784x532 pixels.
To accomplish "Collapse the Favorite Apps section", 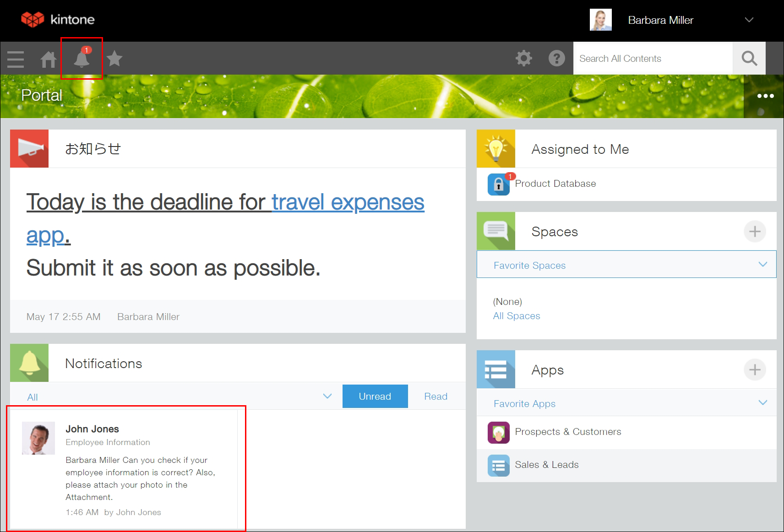I will (763, 402).
